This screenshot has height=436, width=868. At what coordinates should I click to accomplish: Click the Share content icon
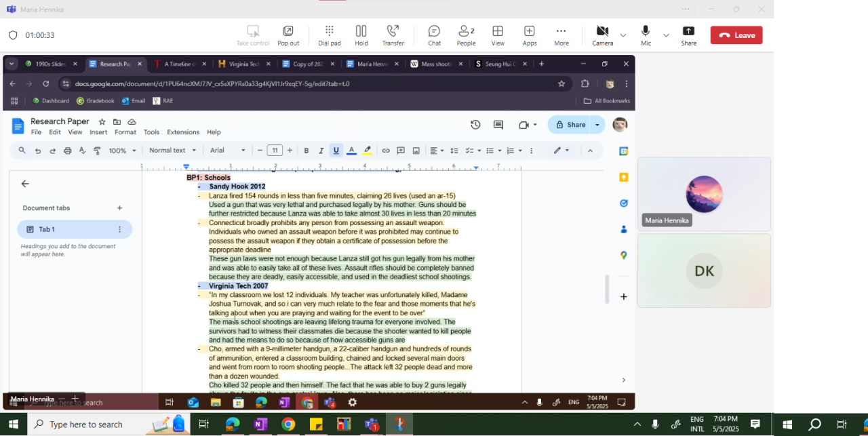[x=688, y=35]
